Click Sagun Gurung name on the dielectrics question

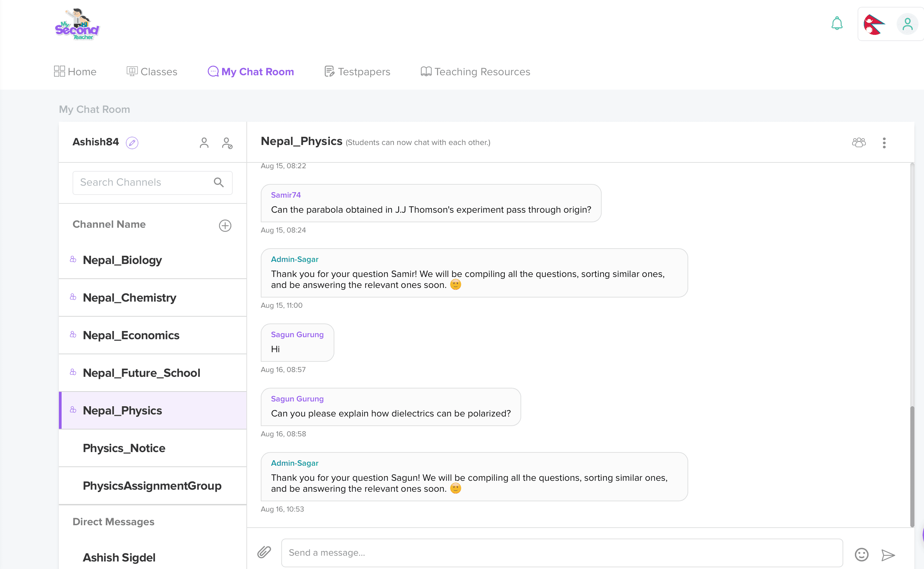(297, 399)
